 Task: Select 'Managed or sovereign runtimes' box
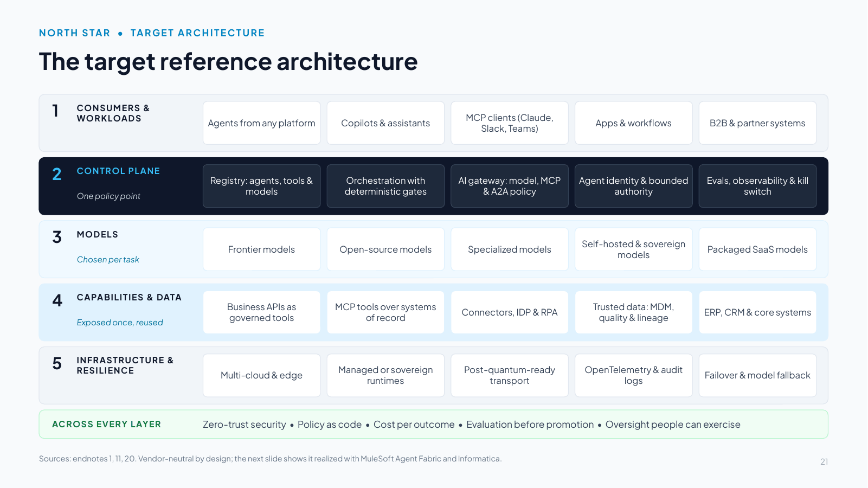(385, 375)
